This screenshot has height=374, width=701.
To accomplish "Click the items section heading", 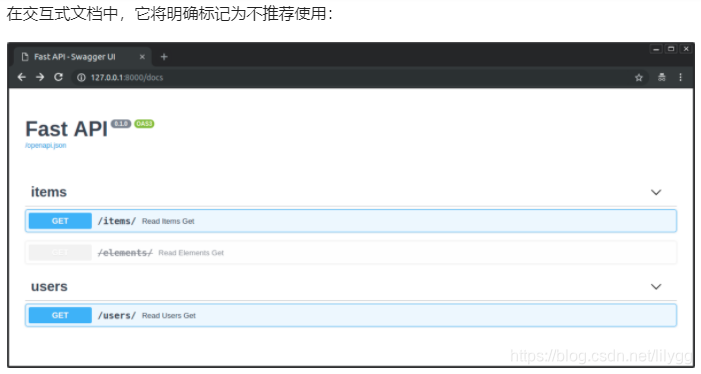I will tap(49, 192).
